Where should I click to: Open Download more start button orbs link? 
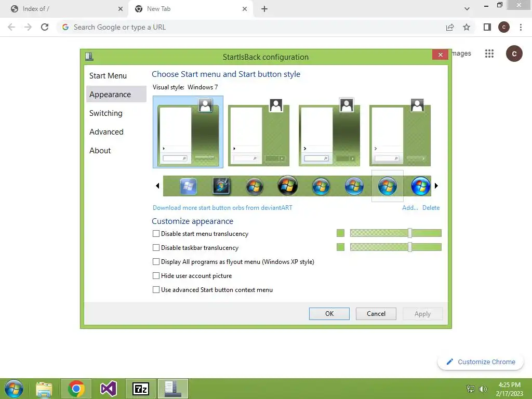[x=222, y=208]
